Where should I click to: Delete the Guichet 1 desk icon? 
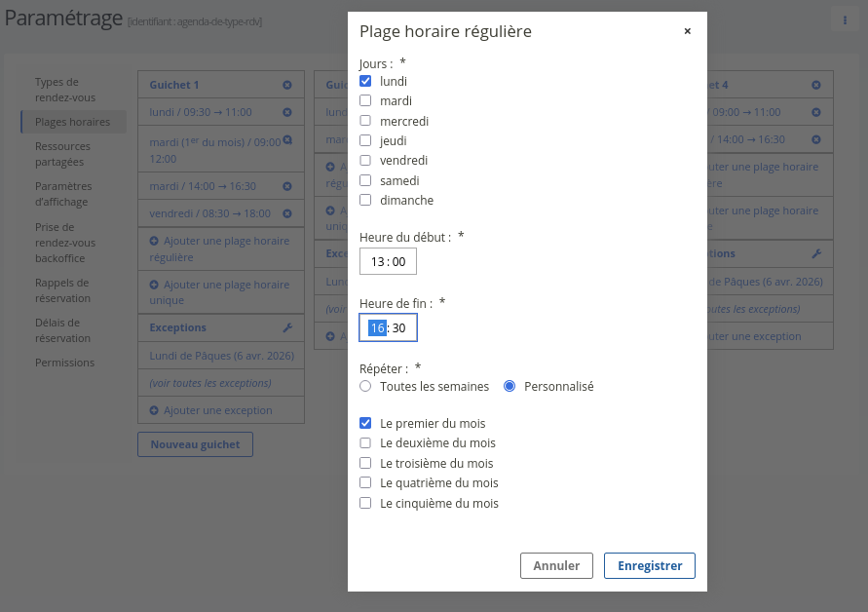(287, 86)
